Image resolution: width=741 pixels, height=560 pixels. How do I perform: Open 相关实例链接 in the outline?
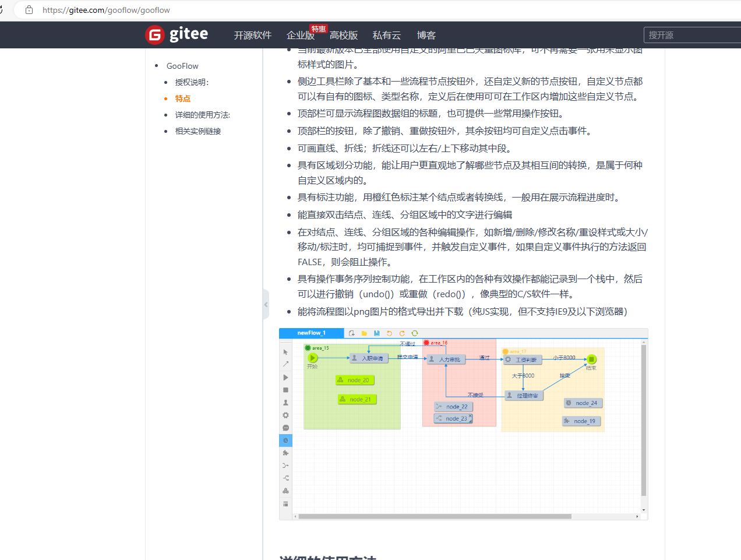click(198, 131)
